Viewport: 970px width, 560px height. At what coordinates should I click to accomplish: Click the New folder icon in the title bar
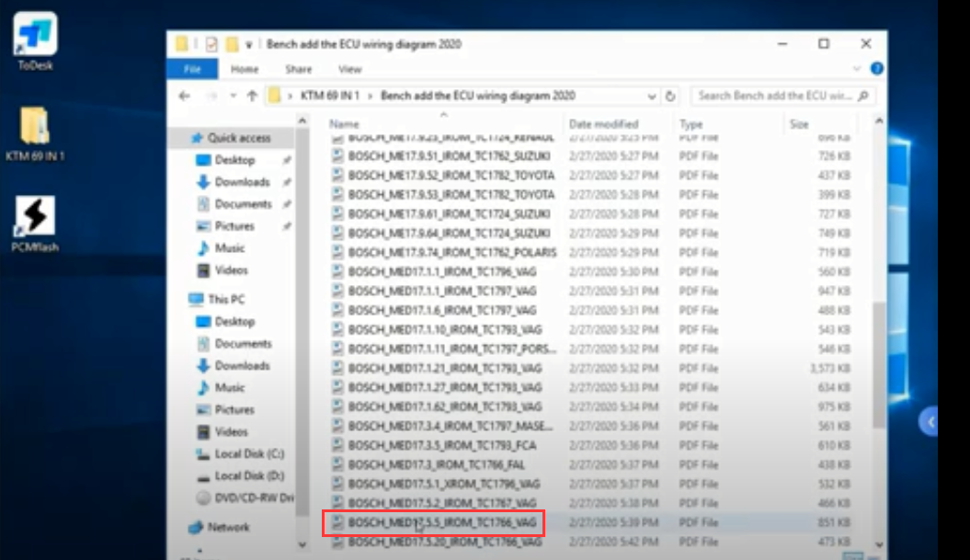click(x=232, y=44)
